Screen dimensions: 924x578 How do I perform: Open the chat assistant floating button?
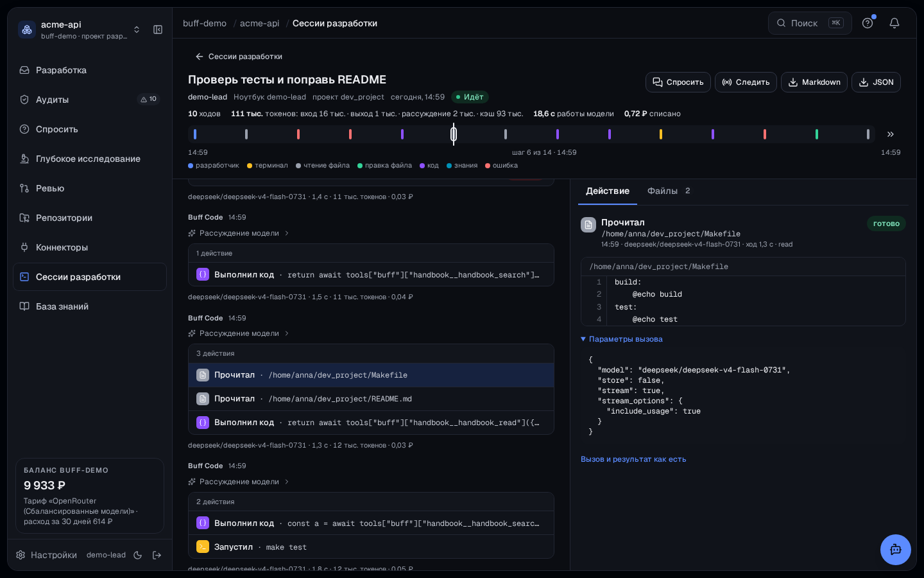(x=896, y=550)
